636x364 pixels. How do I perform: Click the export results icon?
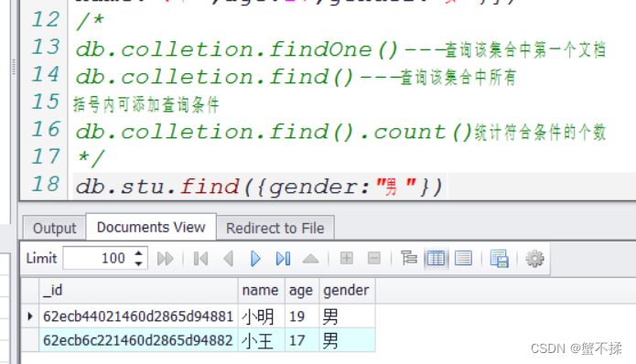[499, 259]
